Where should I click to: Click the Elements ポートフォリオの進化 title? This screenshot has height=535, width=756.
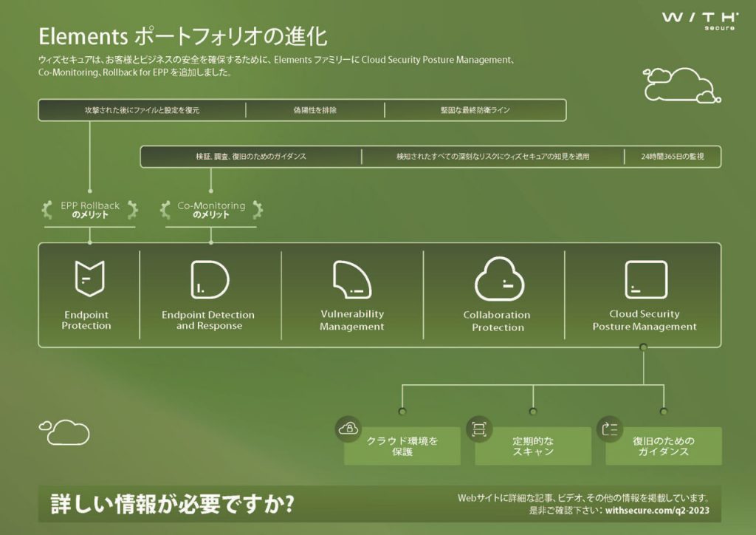pos(183,36)
